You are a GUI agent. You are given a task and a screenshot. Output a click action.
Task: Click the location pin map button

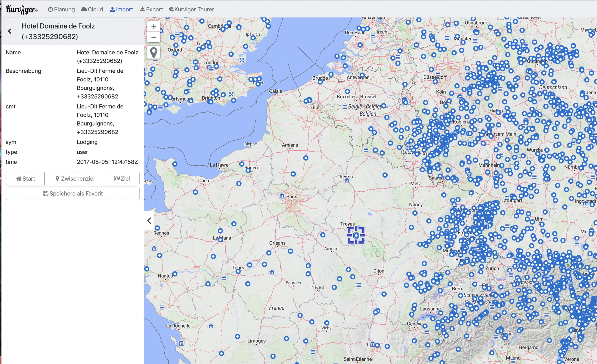[x=154, y=52]
